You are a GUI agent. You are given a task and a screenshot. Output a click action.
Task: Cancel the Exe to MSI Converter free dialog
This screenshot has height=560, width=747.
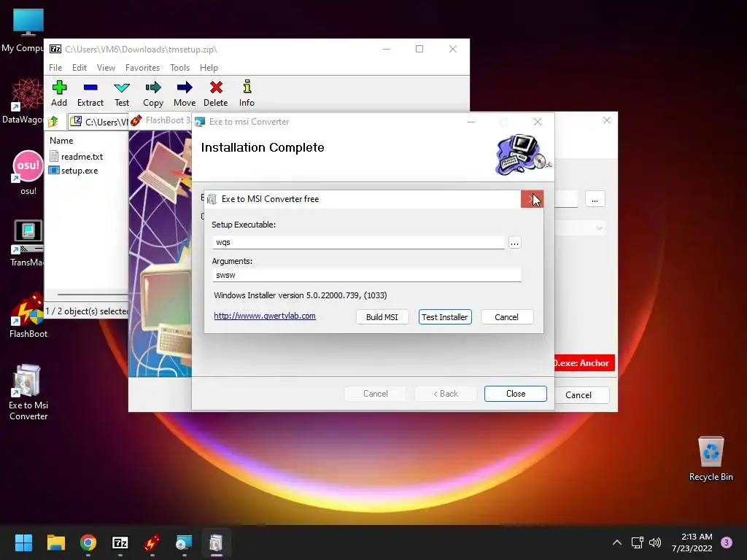pyautogui.click(x=507, y=317)
